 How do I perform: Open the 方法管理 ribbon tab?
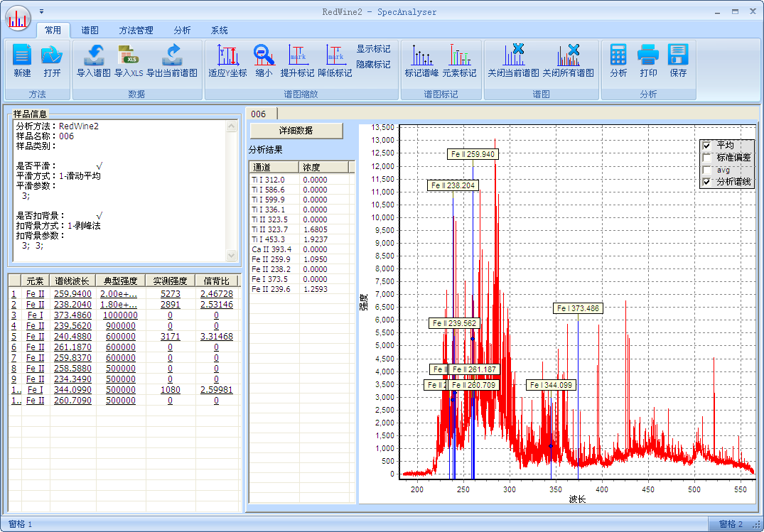(x=136, y=31)
